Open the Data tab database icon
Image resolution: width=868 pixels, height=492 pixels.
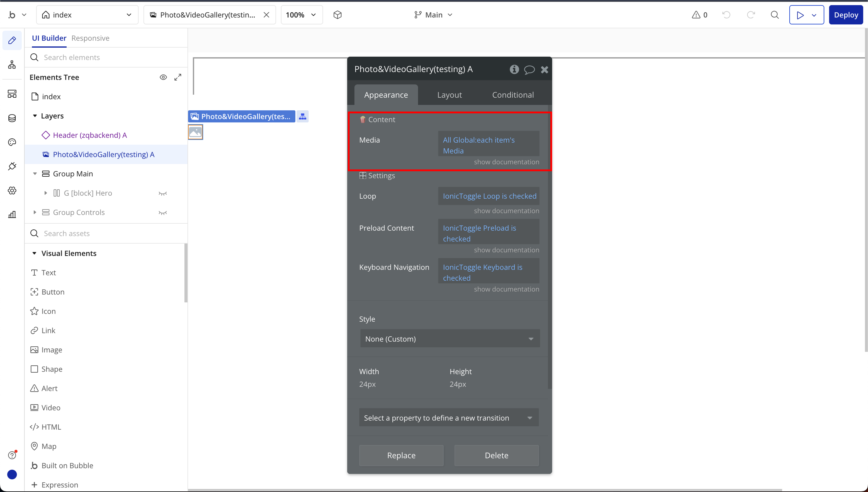(x=12, y=118)
